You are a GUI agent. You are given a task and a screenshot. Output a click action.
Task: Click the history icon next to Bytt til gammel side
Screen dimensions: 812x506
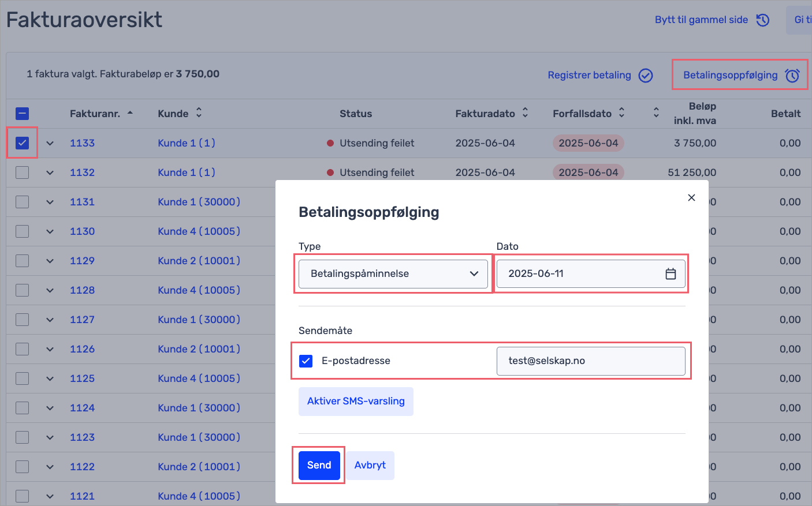pyautogui.click(x=763, y=20)
